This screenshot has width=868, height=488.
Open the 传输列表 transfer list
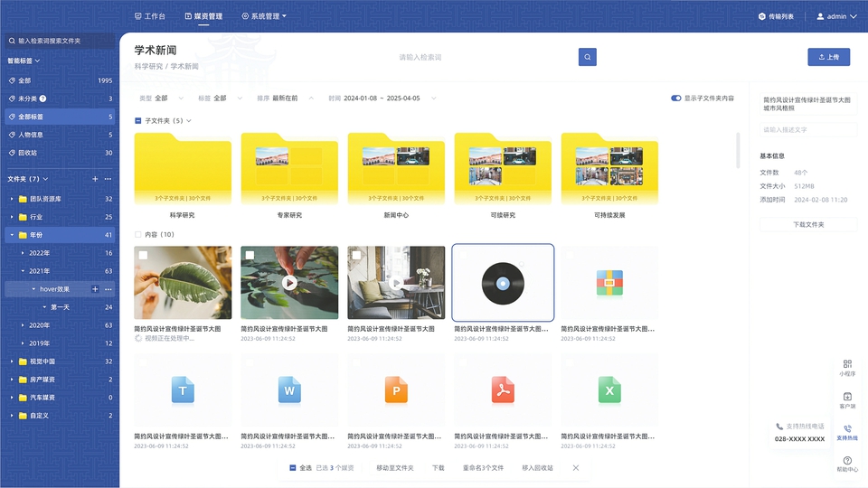pyautogui.click(x=775, y=16)
